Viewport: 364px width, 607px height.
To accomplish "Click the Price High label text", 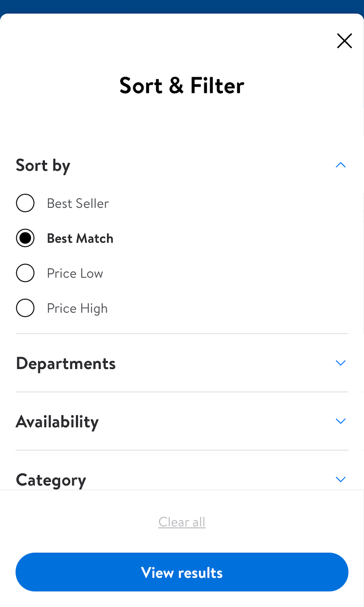I will [x=77, y=308].
